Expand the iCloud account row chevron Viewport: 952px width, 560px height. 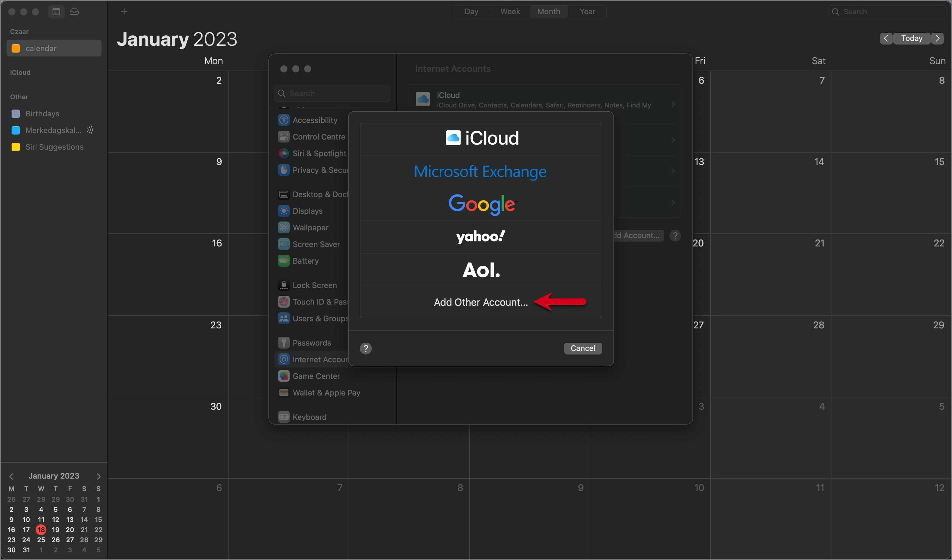coord(673,104)
